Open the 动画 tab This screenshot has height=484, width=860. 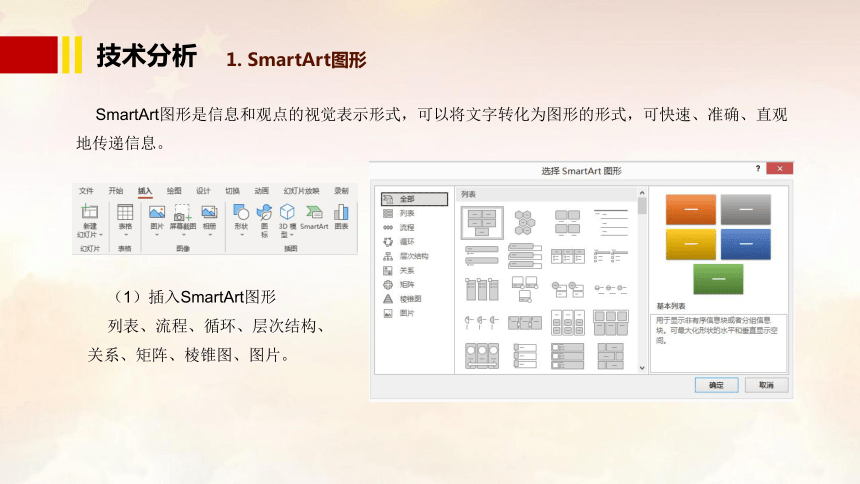[x=261, y=190]
